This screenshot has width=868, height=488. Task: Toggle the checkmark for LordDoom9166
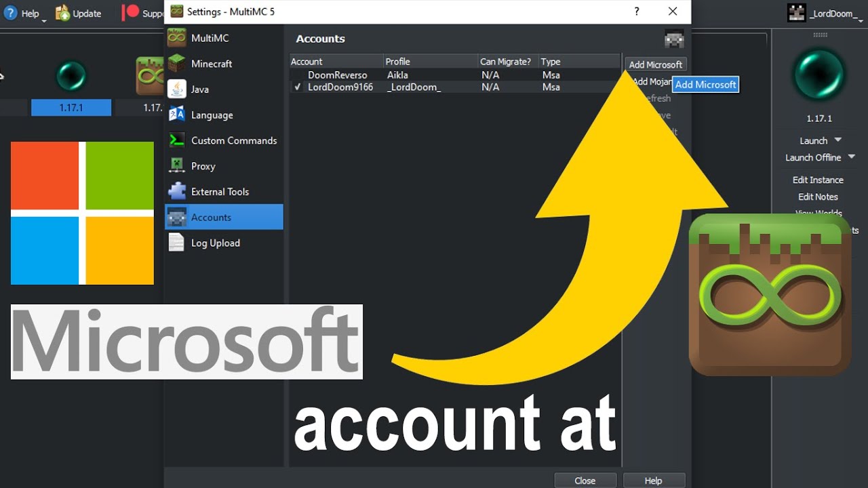pyautogui.click(x=298, y=87)
